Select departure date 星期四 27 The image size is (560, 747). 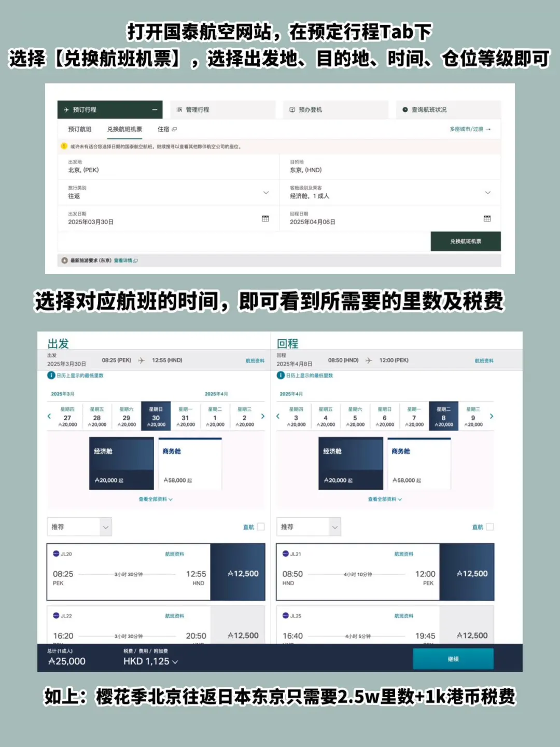pyautogui.click(x=67, y=417)
